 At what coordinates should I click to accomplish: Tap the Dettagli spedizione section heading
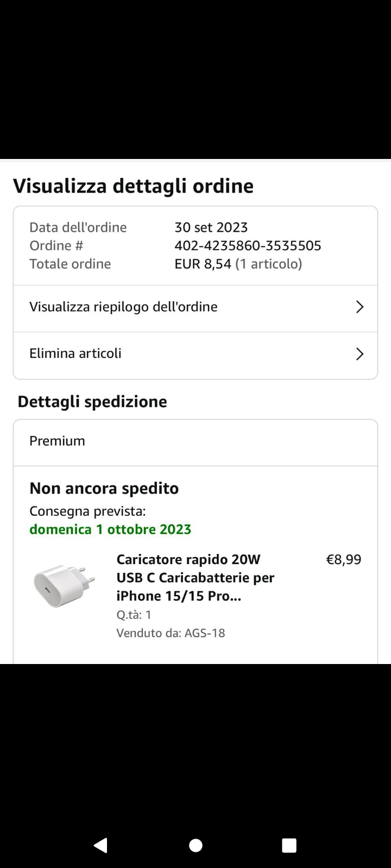(92, 402)
